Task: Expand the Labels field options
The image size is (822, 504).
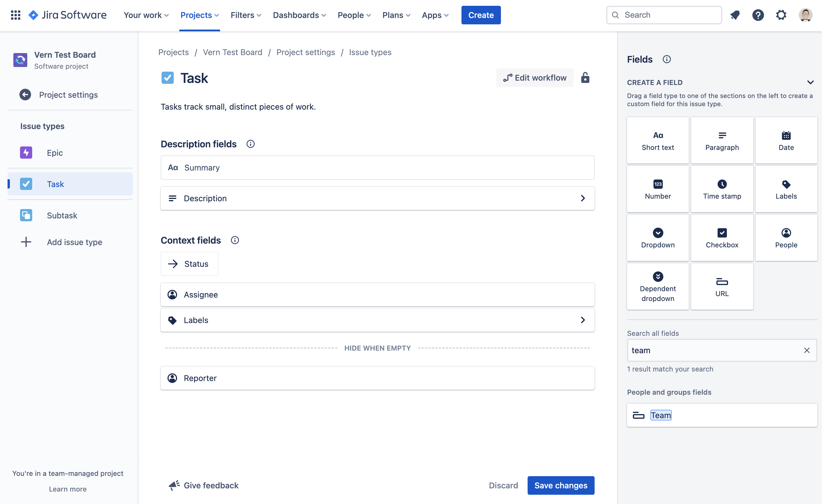Action: tap(582, 320)
